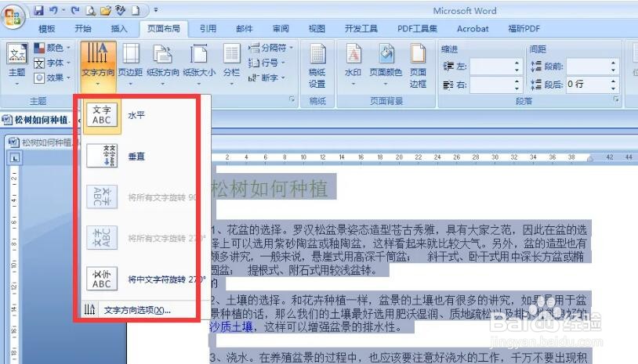Open the 纸张方向 orientation menu
Image resolution: width=638 pixels, height=364 pixels.
pyautogui.click(x=163, y=65)
